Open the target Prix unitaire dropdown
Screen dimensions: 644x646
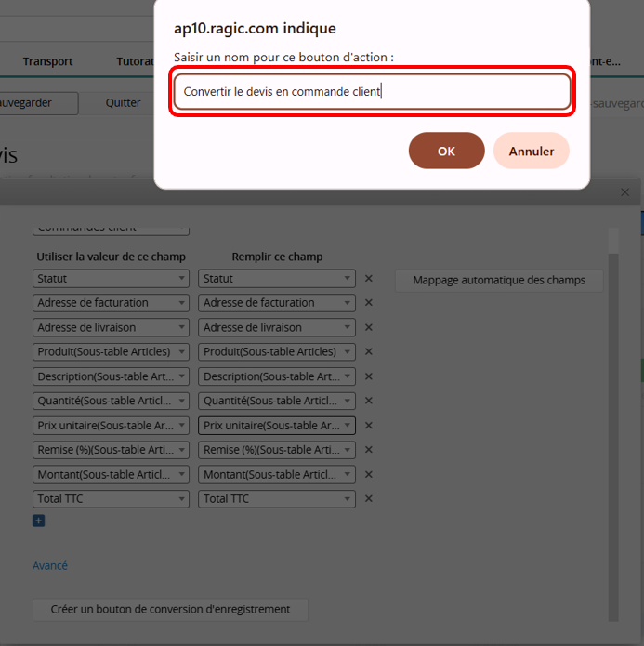click(x=276, y=426)
